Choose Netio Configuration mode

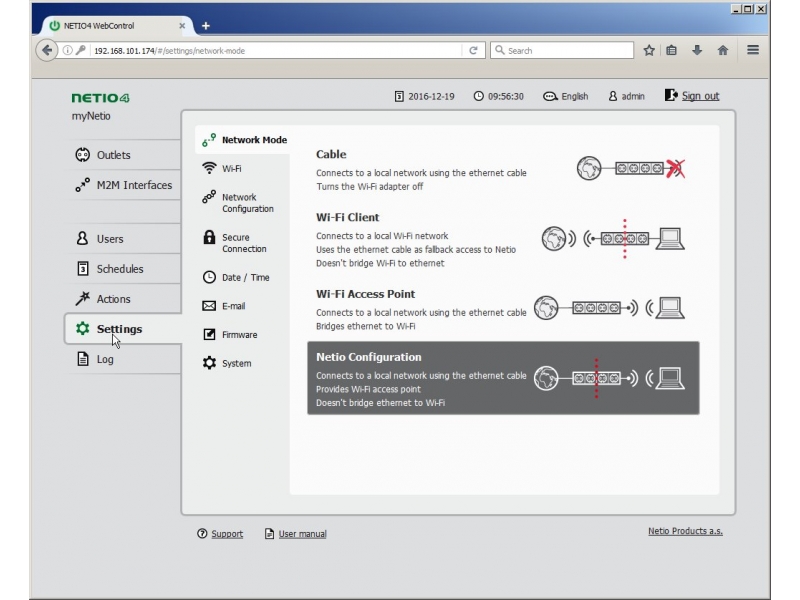(503, 378)
